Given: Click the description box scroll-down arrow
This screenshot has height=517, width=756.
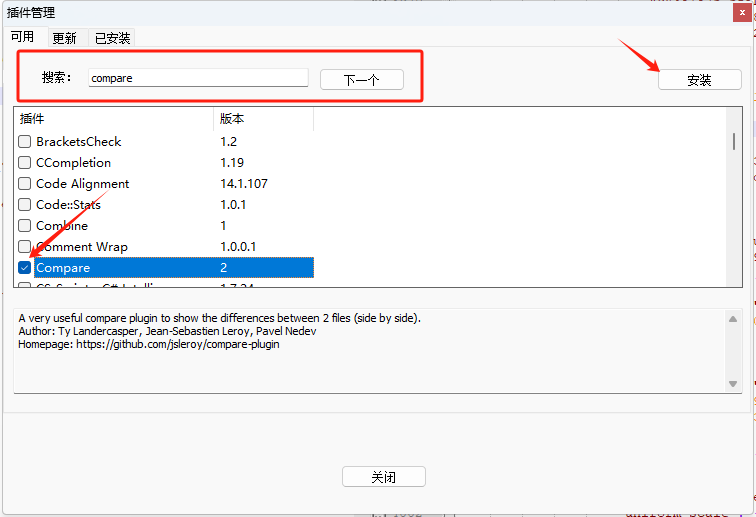Looking at the screenshot, I should (x=733, y=384).
